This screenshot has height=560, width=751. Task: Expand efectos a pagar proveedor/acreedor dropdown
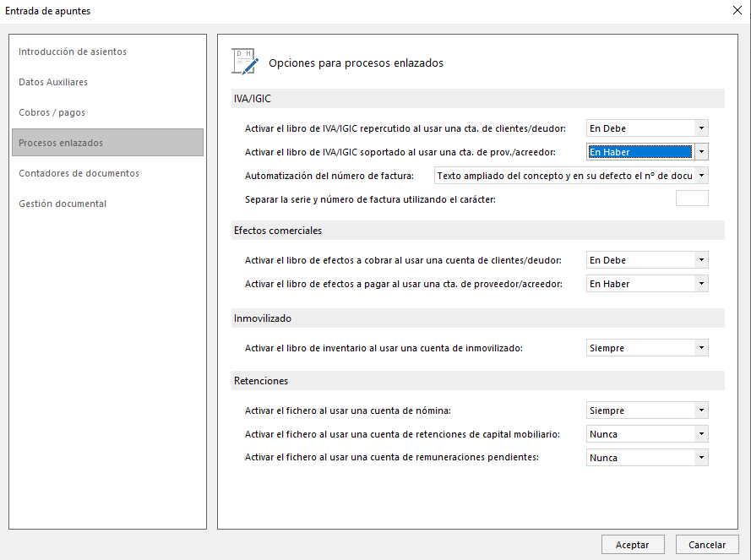(647, 284)
